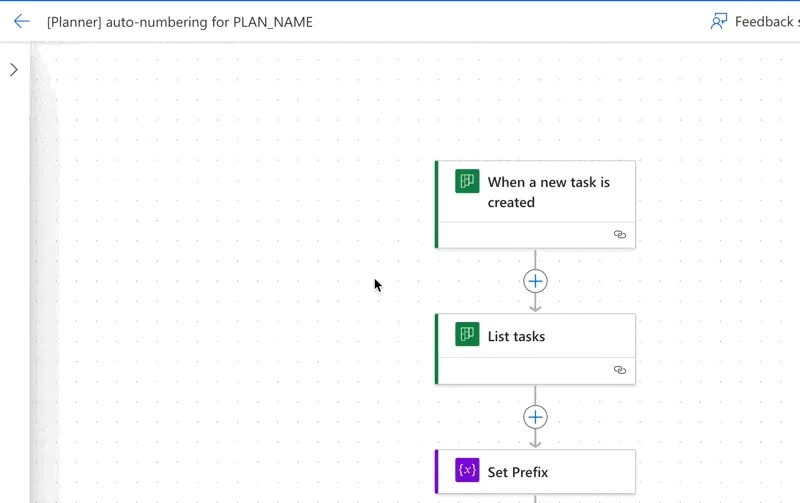The height and width of the screenshot is (503, 800).
Task: Click the Planner icon on the trigger card
Action: pos(467,181)
